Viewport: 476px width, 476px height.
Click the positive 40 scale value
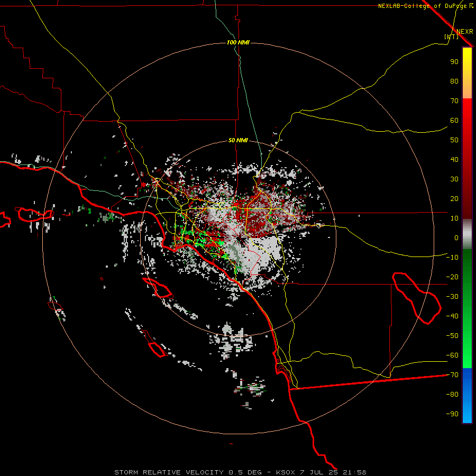click(454, 160)
